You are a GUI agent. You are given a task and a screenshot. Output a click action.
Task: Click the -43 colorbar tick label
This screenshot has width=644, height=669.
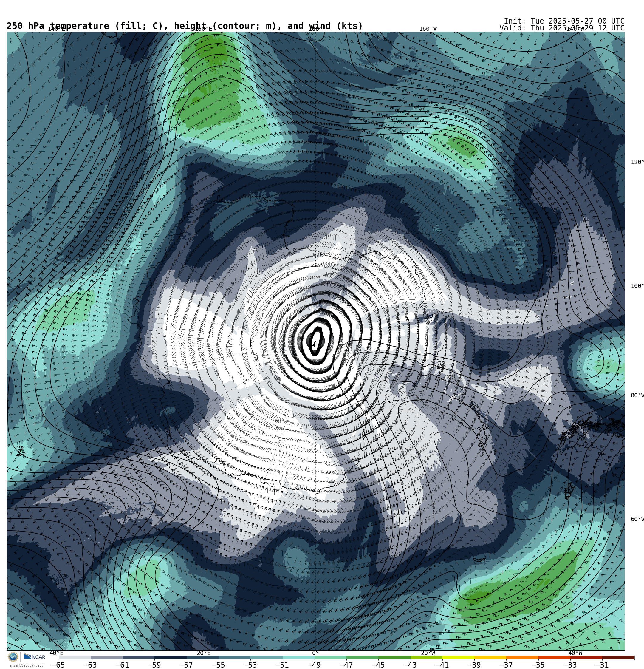(x=410, y=665)
